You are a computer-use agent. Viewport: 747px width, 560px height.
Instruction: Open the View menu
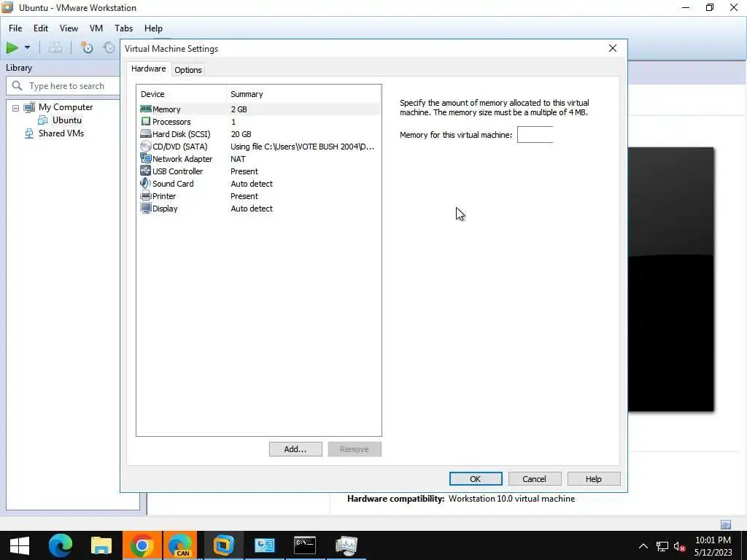pos(69,28)
